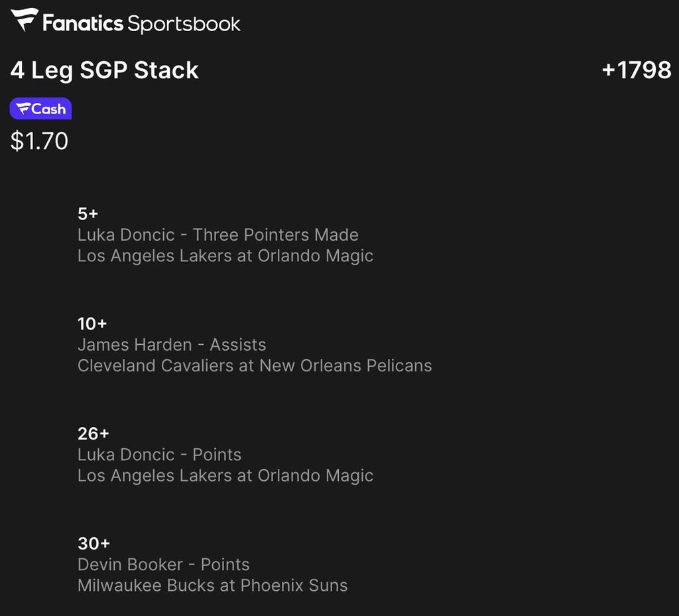This screenshot has height=616, width=679.
Task: Select the 5+ threshold line
Action: (x=88, y=214)
